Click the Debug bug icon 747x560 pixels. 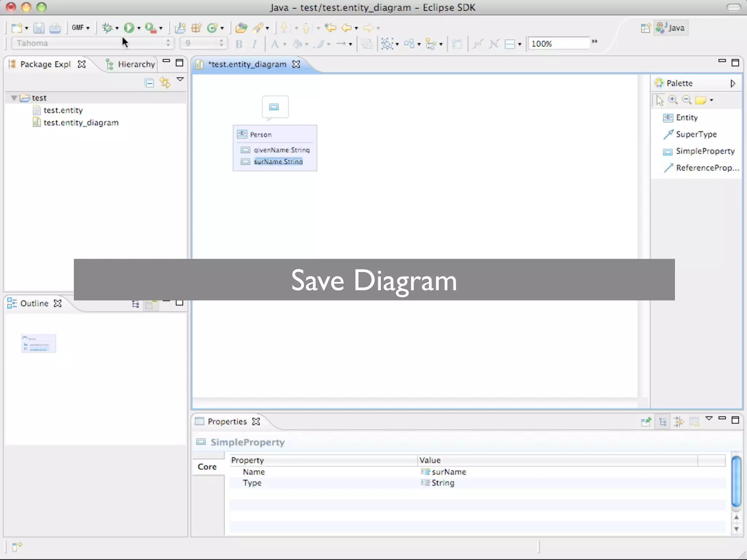(x=107, y=28)
